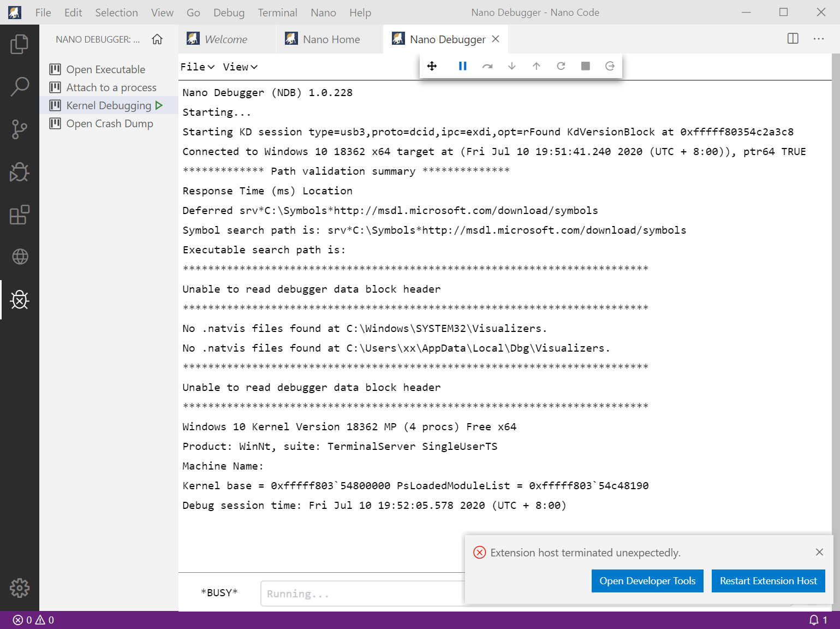Click the green run arrow beside Kernel Debugging
Screen dimensions: 840x629
[159, 105]
